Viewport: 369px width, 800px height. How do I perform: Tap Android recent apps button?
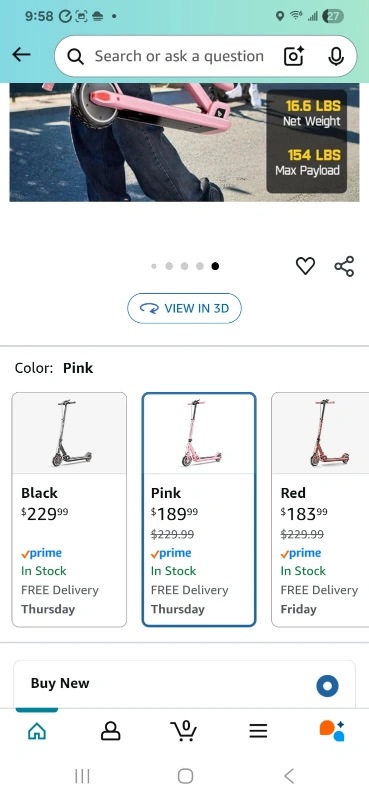82,776
